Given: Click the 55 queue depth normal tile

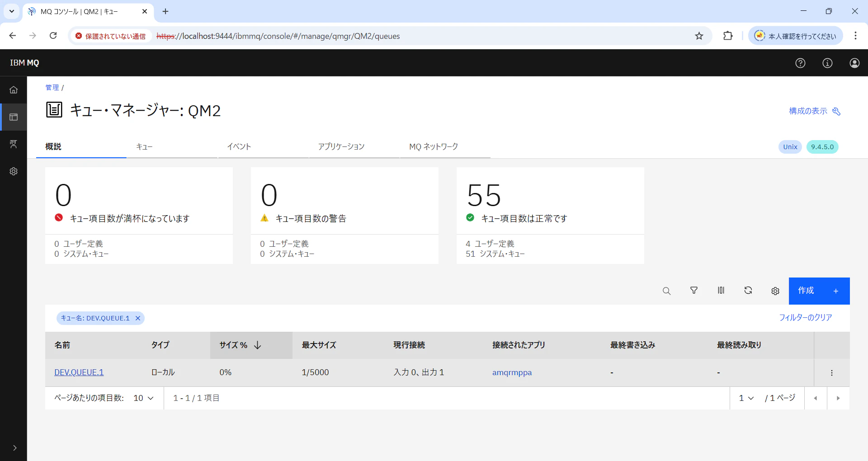Looking at the screenshot, I should coord(550,216).
